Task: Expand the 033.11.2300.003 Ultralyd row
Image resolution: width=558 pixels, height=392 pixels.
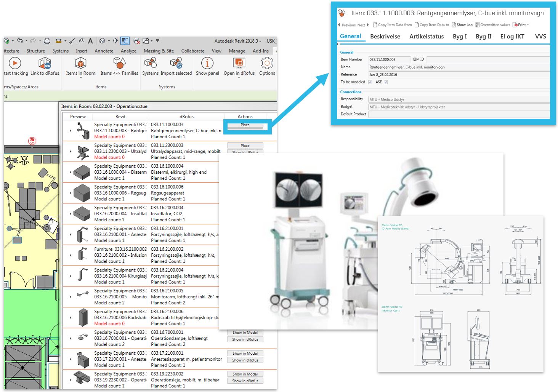Action: coord(71,152)
